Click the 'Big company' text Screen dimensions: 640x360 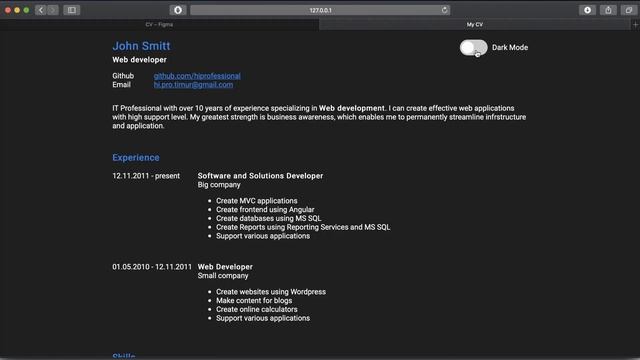point(219,184)
